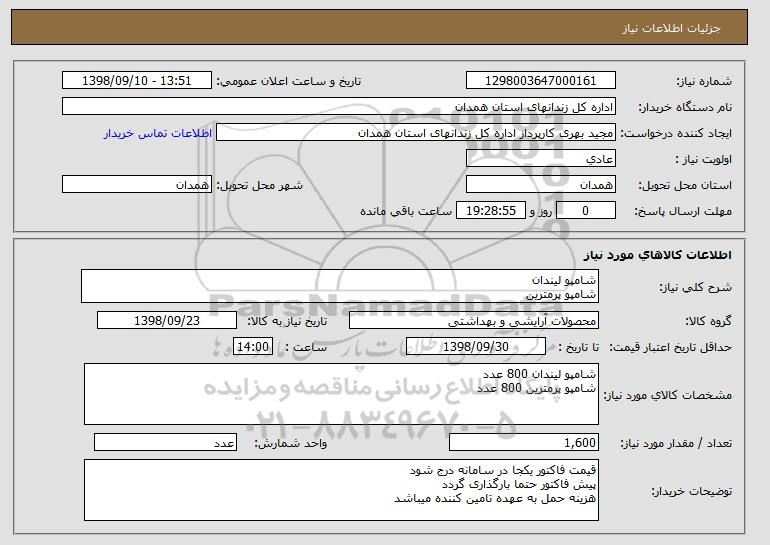Select the announcement date field 1398/09/10 - 13:51

[x=137, y=81]
